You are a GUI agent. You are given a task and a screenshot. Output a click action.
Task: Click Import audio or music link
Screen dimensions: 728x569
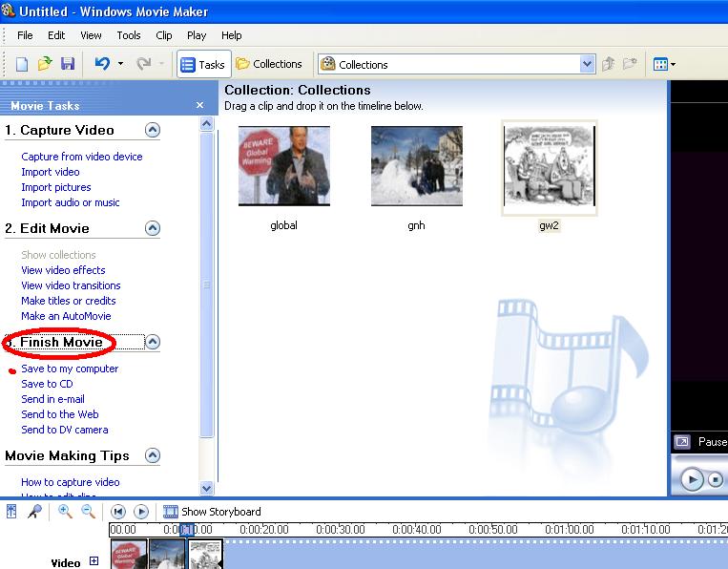(70, 202)
